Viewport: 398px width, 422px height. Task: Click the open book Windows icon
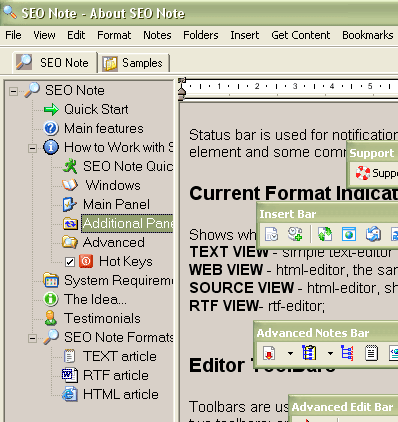coord(70,185)
